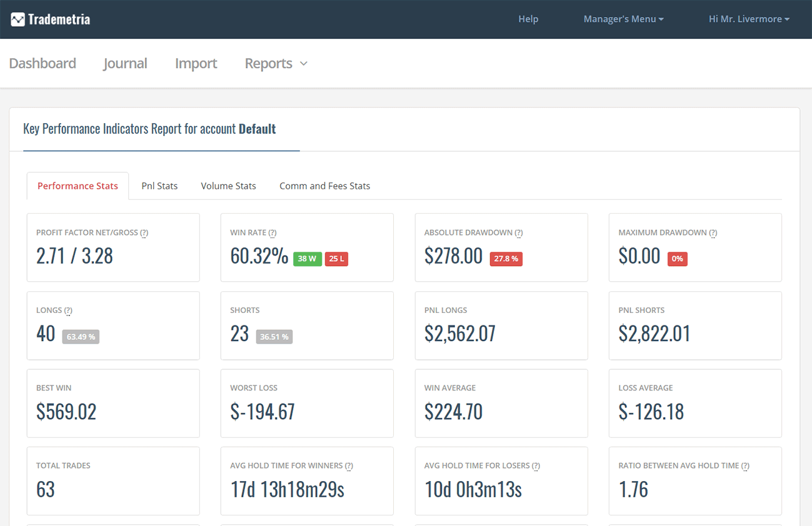The height and width of the screenshot is (526, 812).
Task: Click the $278.00 absolute drawdown value
Action: click(x=454, y=256)
